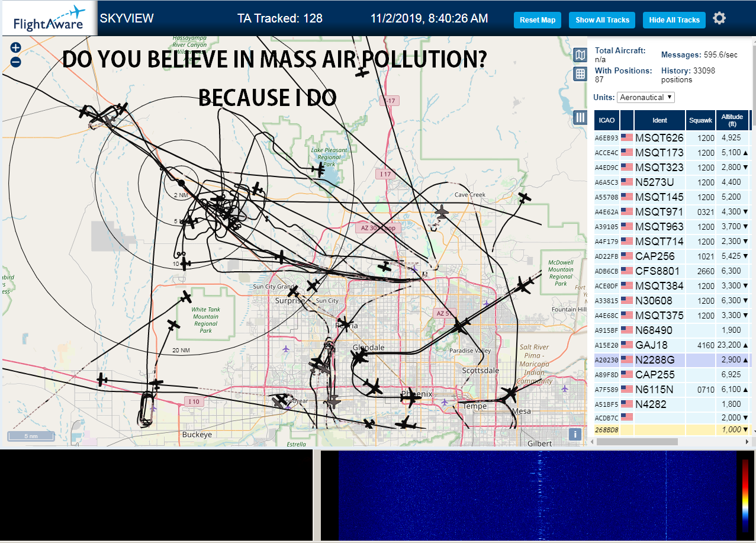Click squawk 4160 in GAJ18 row
This screenshot has height=543, width=756.
(706, 345)
